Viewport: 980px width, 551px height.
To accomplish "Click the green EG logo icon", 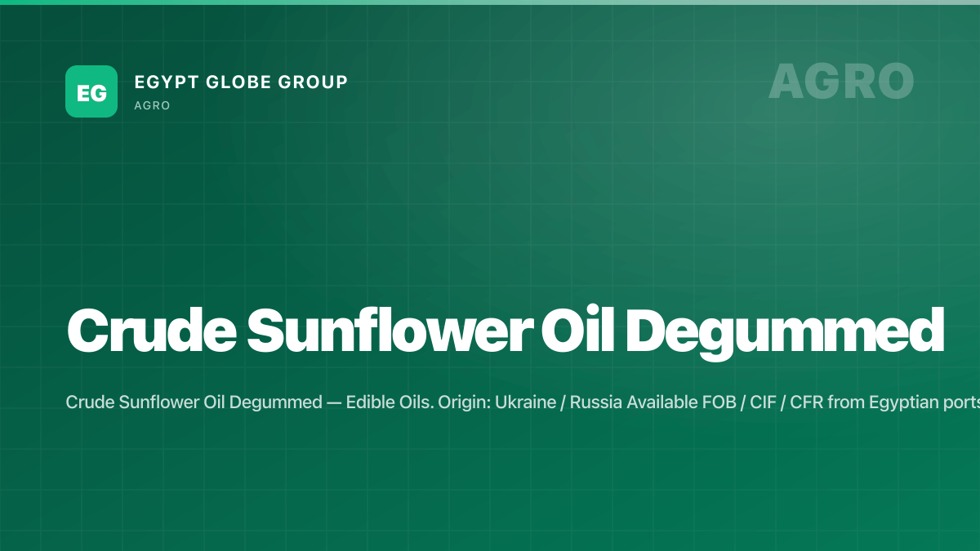I will (x=91, y=91).
